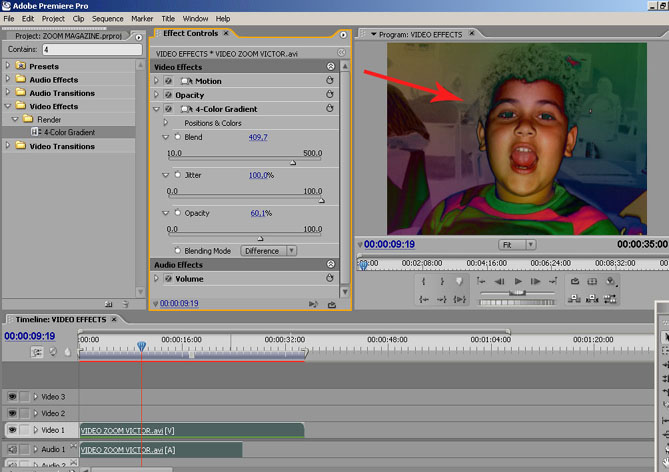Click the Step Back frame button

pos(497,282)
